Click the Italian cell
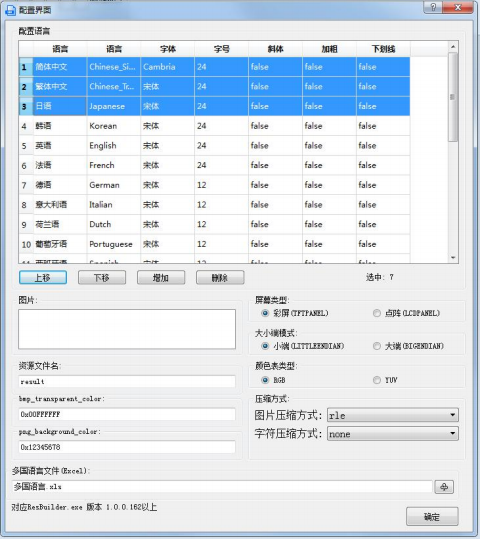The height and width of the screenshot is (539, 480). point(114,205)
